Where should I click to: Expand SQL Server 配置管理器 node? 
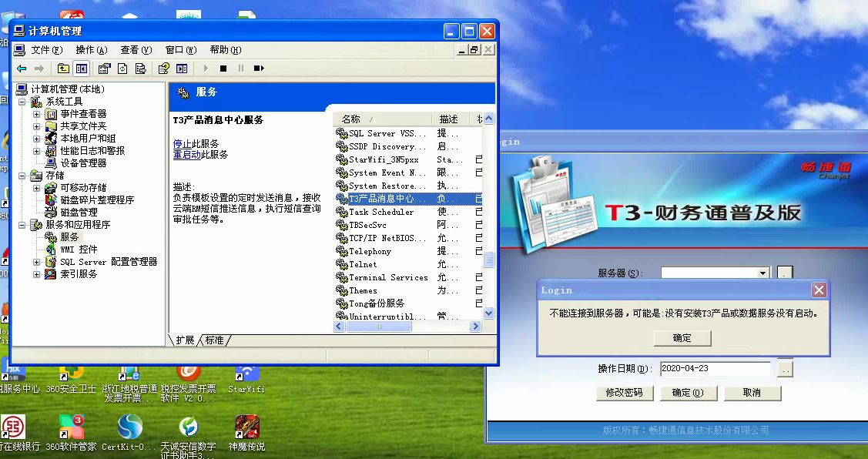point(36,262)
